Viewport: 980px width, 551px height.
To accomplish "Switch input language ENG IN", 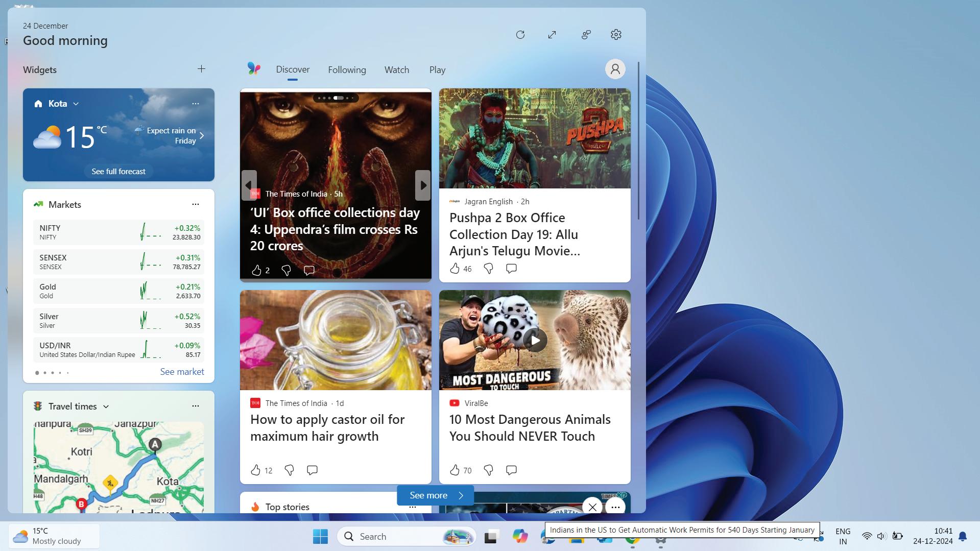I will click(843, 536).
